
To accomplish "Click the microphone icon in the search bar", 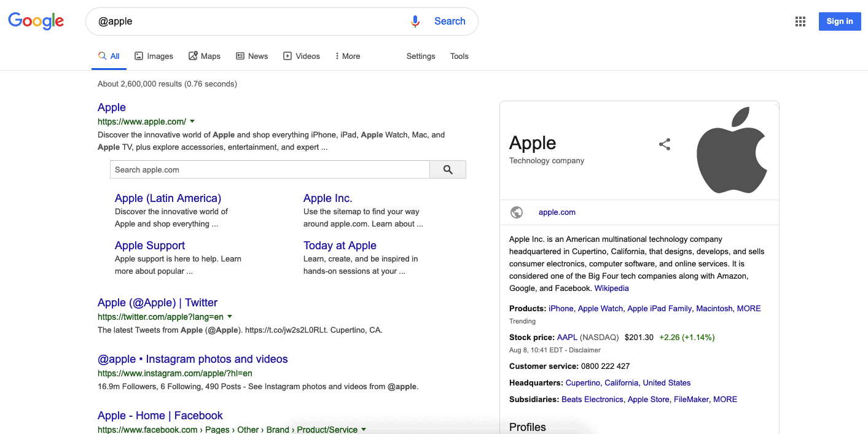I will point(415,20).
